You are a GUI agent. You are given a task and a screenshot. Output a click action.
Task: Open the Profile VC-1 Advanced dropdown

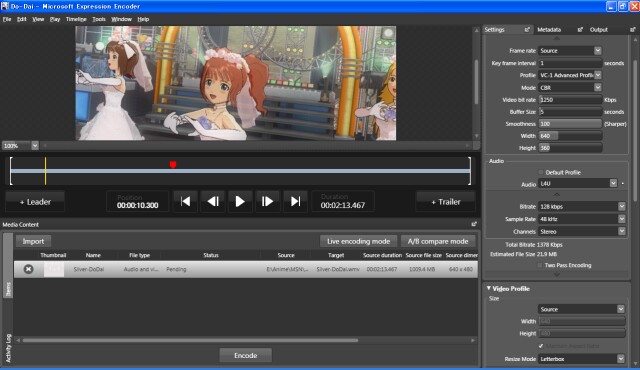(598, 75)
